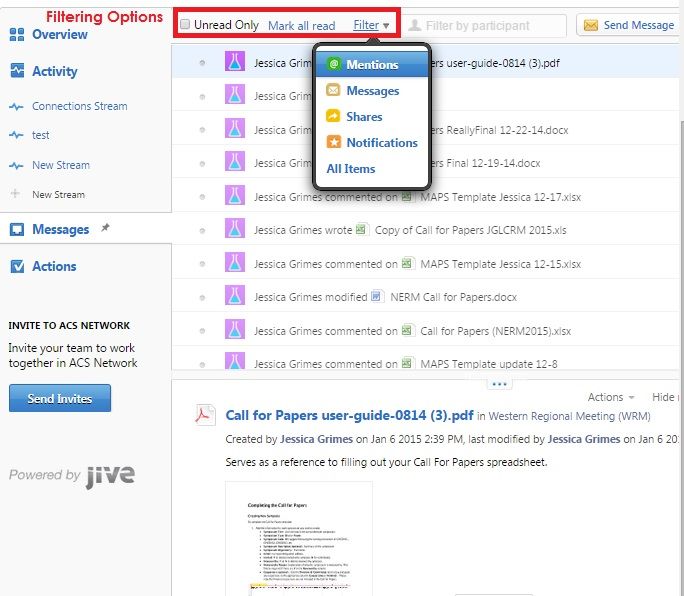Click the Filter by participant field
Screen dimensions: 684x596
tap(488, 25)
